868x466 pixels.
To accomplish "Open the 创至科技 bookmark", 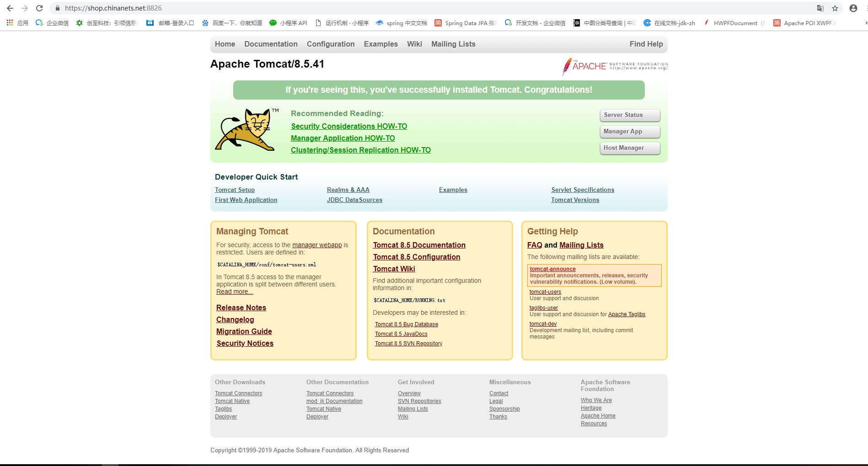I will pyautogui.click(x=107, y=23).
